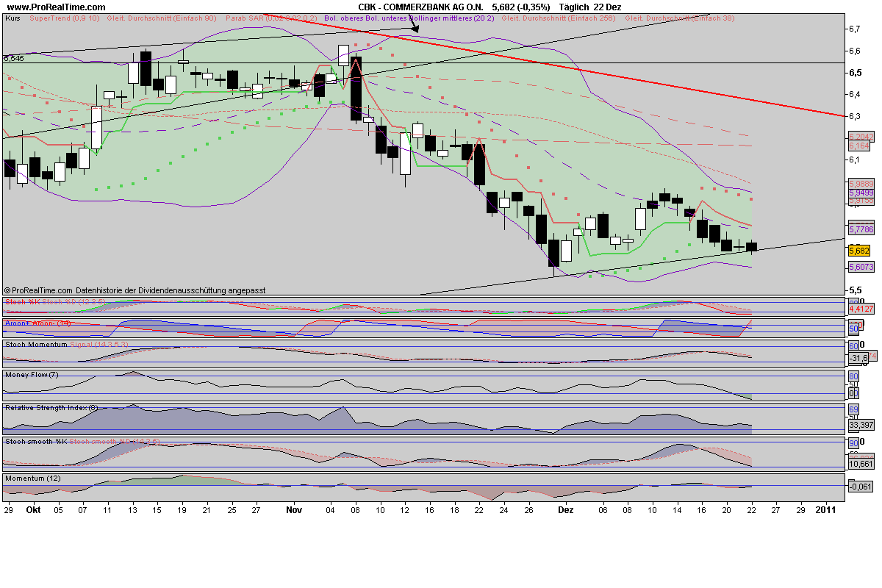Select the Stoch smooth %K panel label
Viewport: 882px width, 588px height.
click(x=36, y=441)
